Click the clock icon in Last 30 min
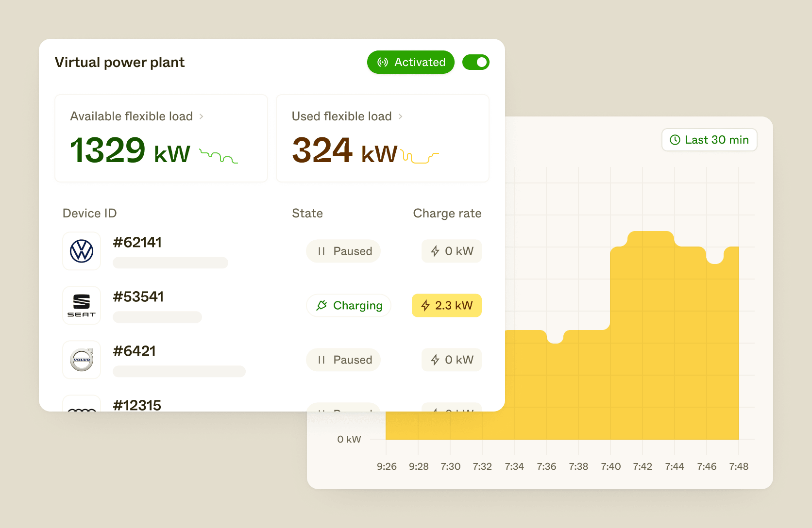This screenshot has width=812, height=528. 675,140
